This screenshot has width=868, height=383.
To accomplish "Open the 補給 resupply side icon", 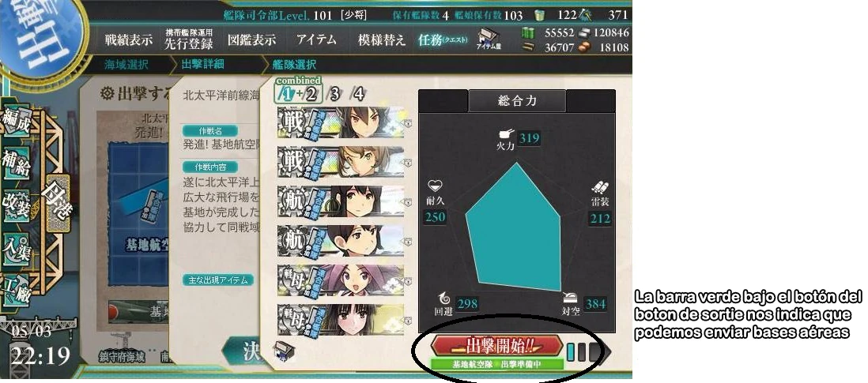I will point(17,166).
